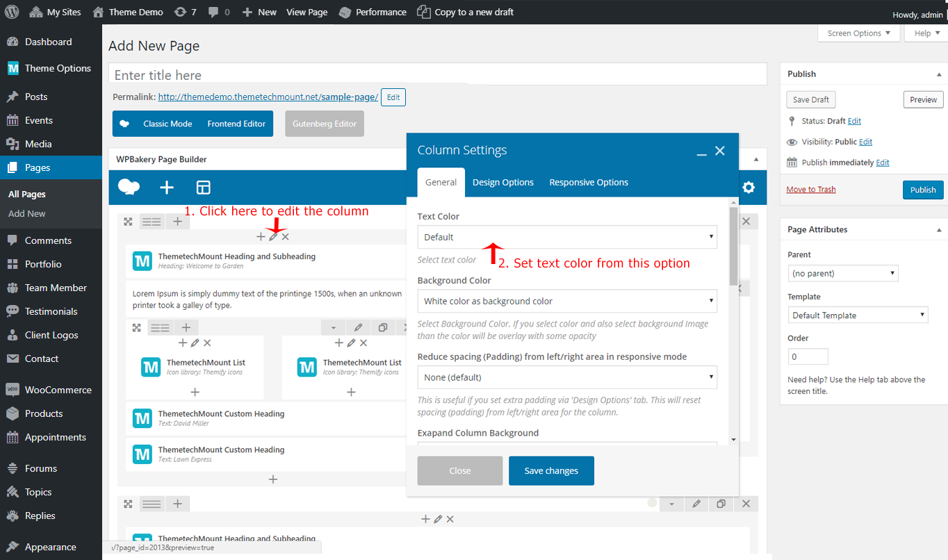Image resolution: width=948 pixels, height=560 pixels.
Task: Click the Move to Trash link
Action: click(811, 190)
